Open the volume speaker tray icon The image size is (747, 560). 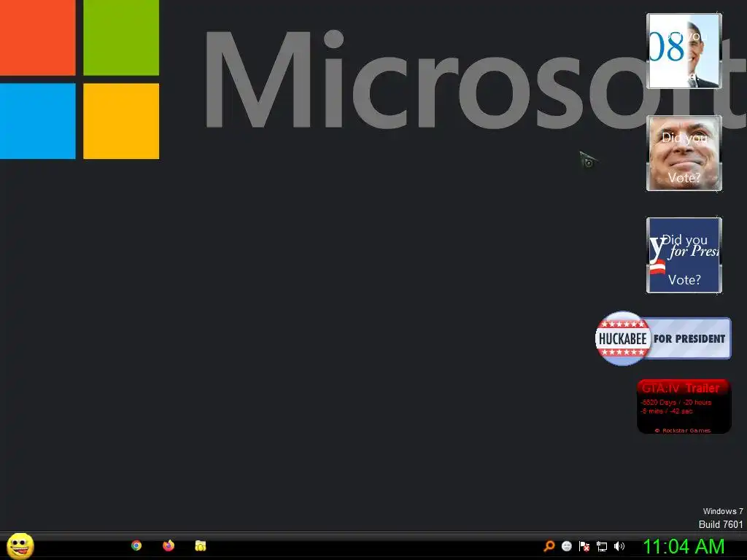coord(619,546)
